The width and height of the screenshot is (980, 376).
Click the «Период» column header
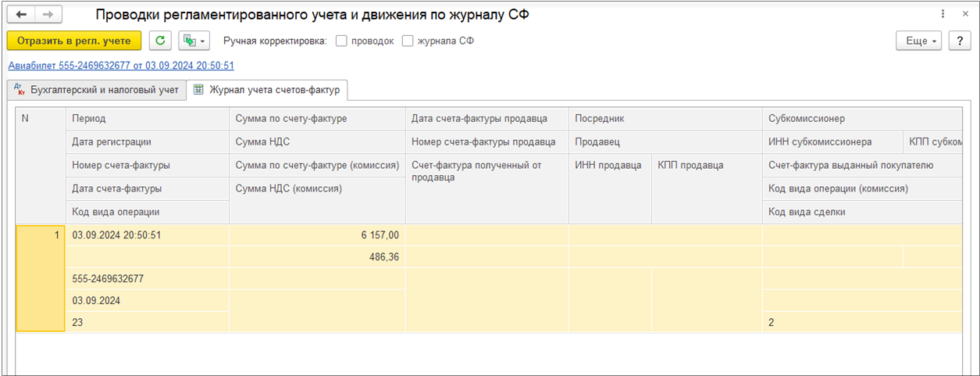89,119
